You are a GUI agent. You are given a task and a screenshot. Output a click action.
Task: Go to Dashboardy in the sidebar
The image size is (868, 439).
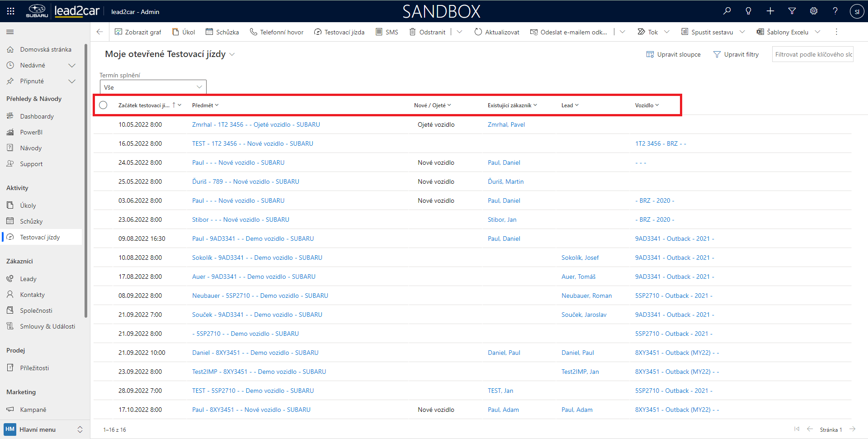[37, 116]
